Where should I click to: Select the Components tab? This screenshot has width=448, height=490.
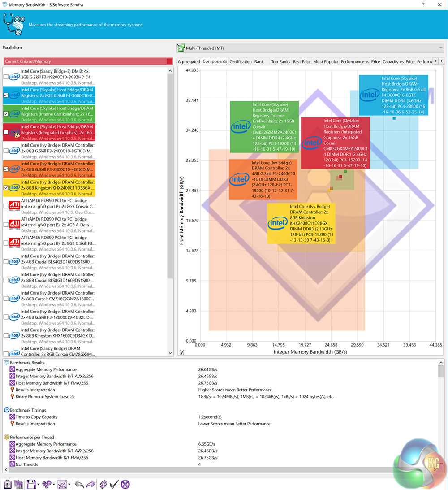(215, 61)
